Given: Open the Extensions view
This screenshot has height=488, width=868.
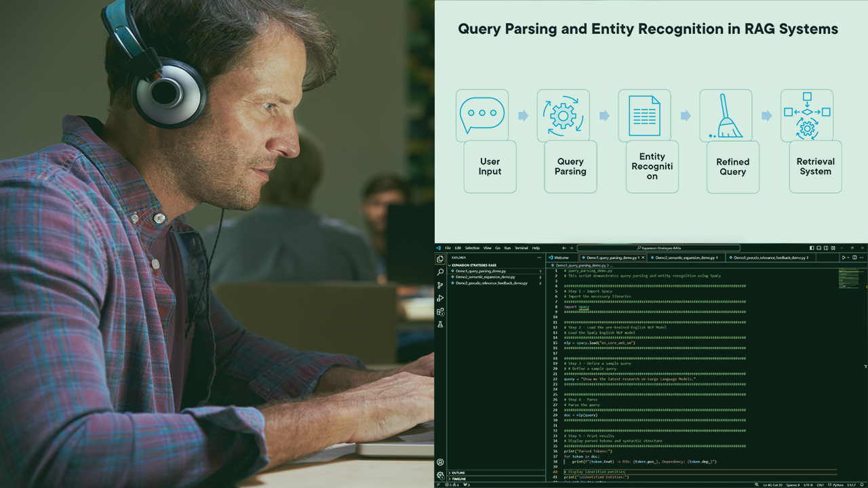Looking at the screenshot, I should click(x=440, y=312).
